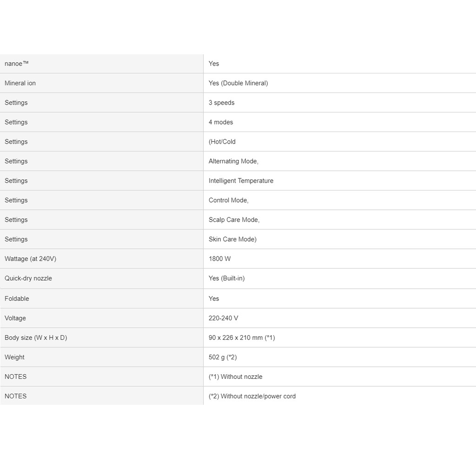Click the "Quick-dry nozzle" row label
The width and height of the screenshot is (476, 476).
(28, 278)
